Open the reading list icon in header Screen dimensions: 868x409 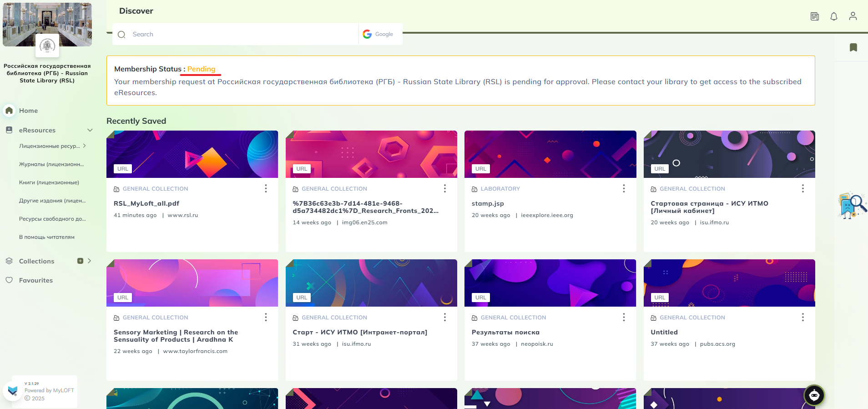pos(815,17)
